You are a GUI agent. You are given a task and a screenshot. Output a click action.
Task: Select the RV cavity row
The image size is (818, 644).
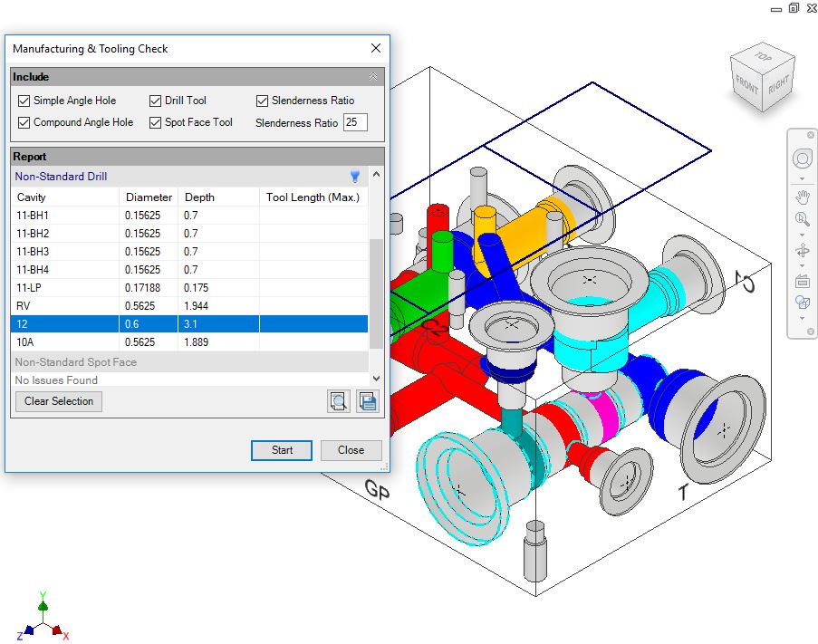coord(63,305)
